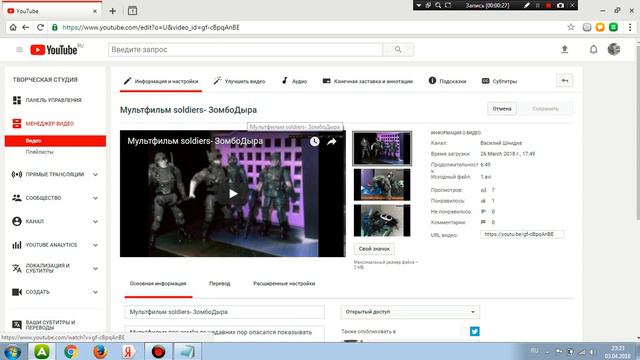Click the return arrow button next to the tabs
The width and height of the screenshot is (640, 360).
click(x=564, y=81)
